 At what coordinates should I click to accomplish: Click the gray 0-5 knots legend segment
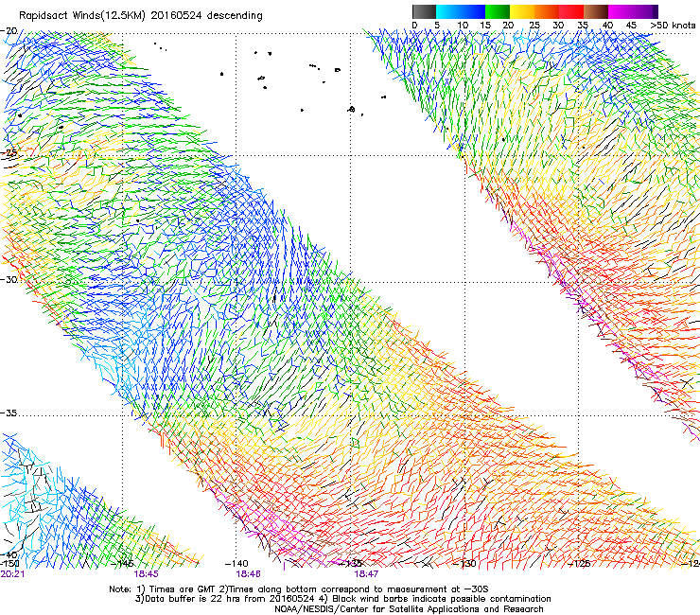click(x=424, y=12)
